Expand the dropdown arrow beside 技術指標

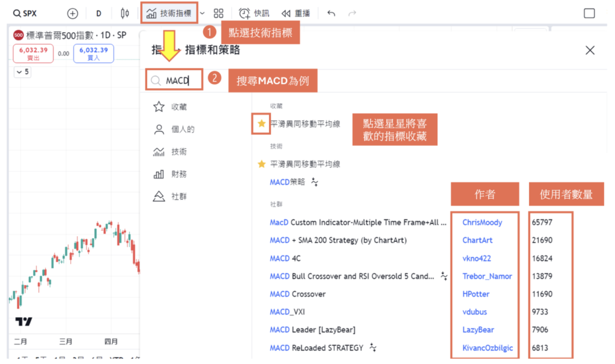tap(202, 13)
